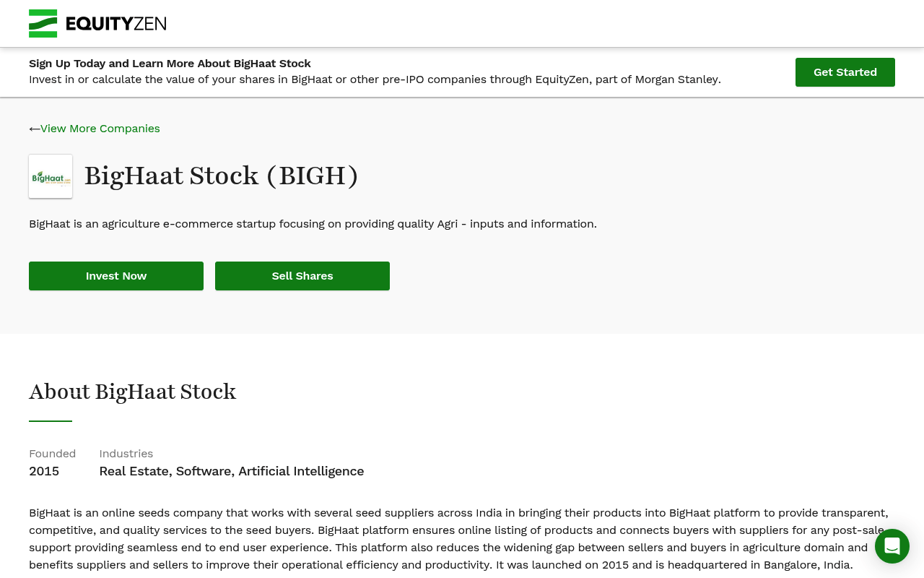Click the Invest Now button
The width and height of the screenshot is (924, 578).
pyautogui.click(x=116, y=276)
